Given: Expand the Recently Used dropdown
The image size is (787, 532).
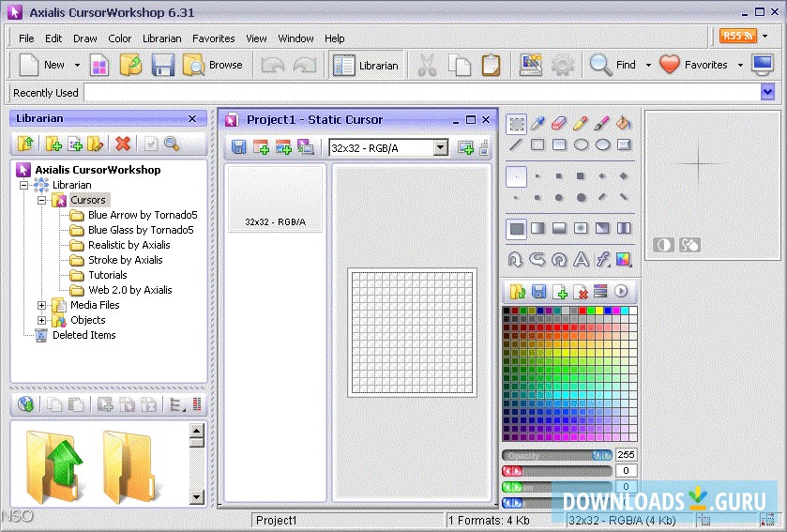Looking at the screenshot, I should tap(767, 92).
